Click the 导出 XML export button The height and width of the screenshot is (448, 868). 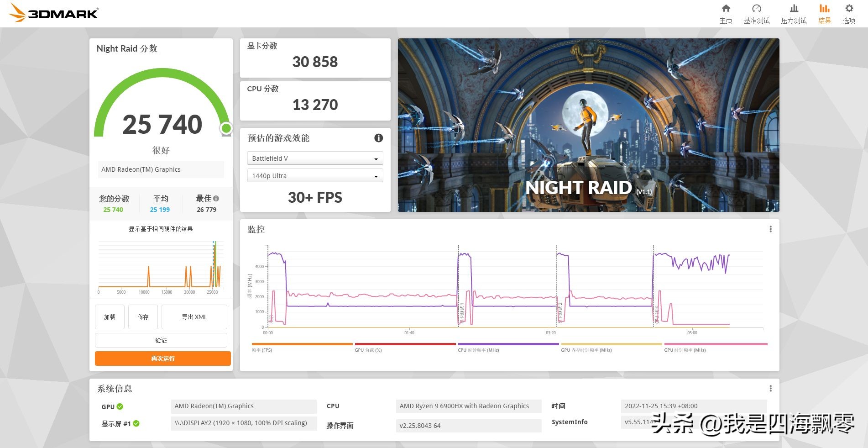194,317
